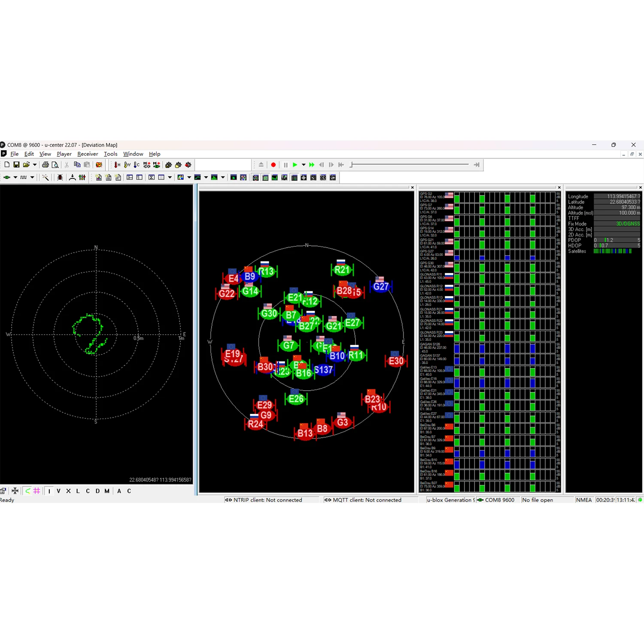Expand the Open file dropdown arrow
The width and height of the screenshot is (644, 644).
pyautogui.click(x=35, y=165)
